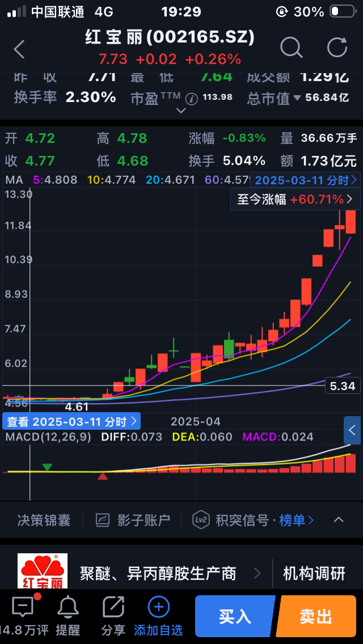Image resolution: width=363 pixels, height=644 pixels.
Task: Tap 查看 2025-03-11 分时 button
Action: coord(71,421)
